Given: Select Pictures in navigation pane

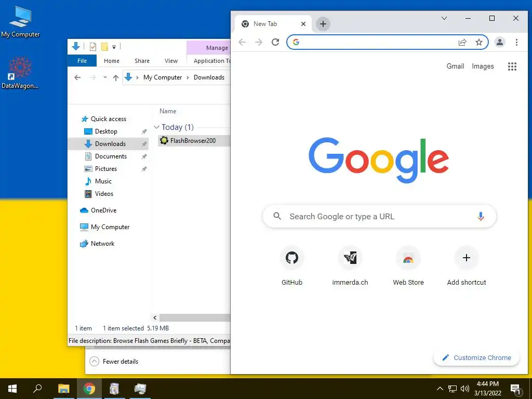Looking at the screenshot, I should coord(106,169).
